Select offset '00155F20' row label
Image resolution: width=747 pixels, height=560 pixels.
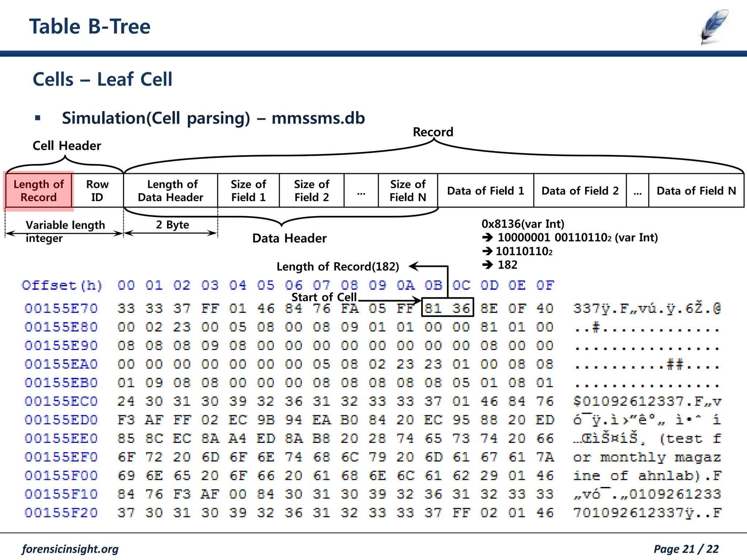click(x=61, y=513)
